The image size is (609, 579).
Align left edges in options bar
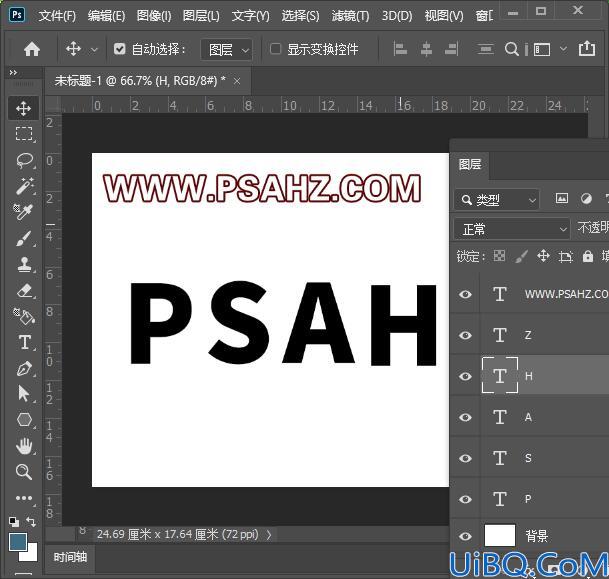tap(400, 49)
